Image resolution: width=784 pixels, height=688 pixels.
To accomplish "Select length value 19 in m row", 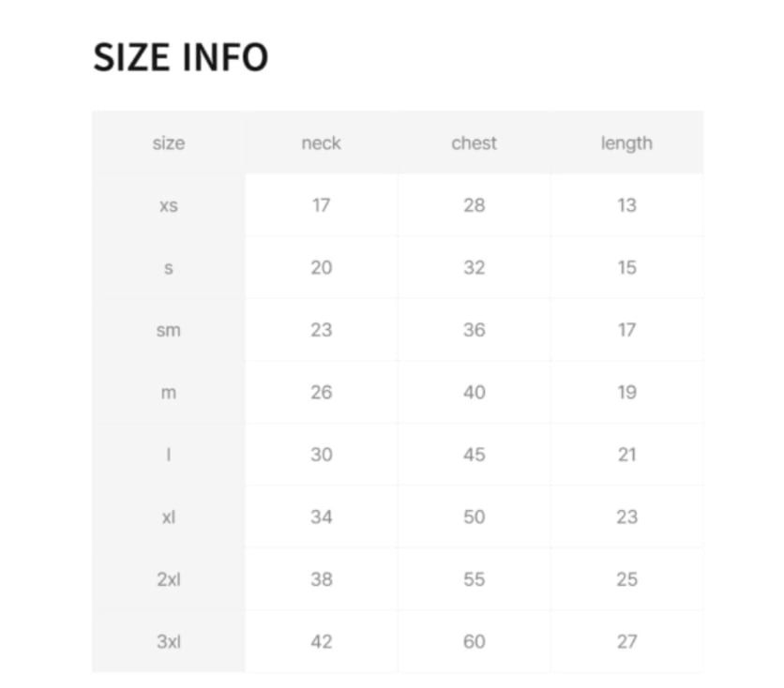I will pyautogui.click(x=626, y=392).
